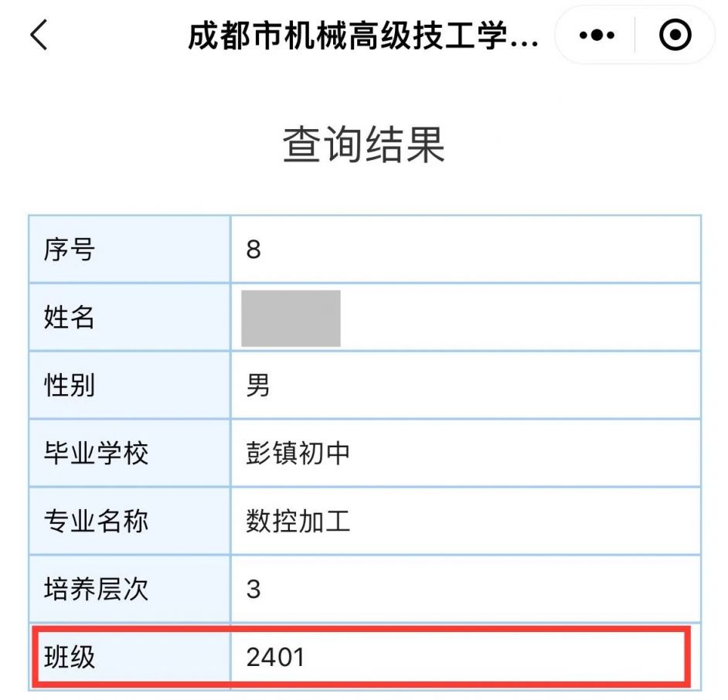Tap the back arrow icon
728x700 pixels.
coord(39,35)
